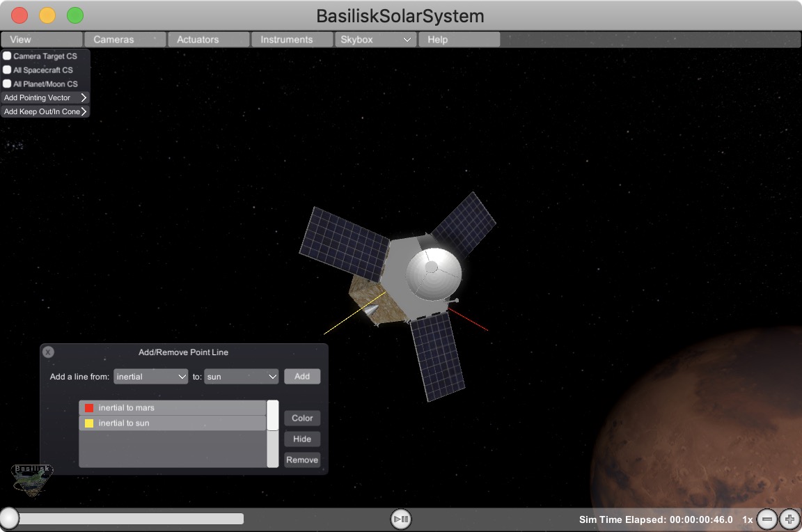Expand Add Keep Out/In Cone submenu
802x532 pixels.
tap(45, 111)
